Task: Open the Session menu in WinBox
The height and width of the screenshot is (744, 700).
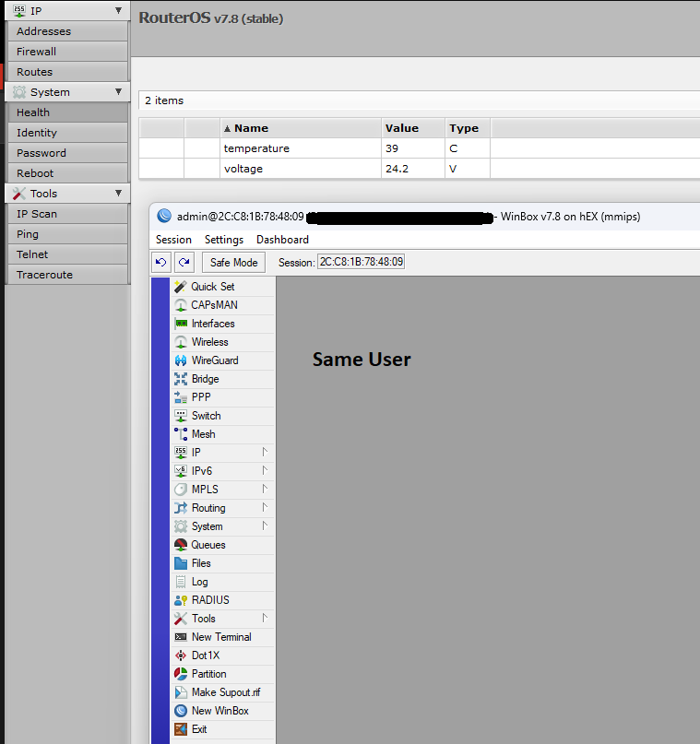Action: coord(173,240)
